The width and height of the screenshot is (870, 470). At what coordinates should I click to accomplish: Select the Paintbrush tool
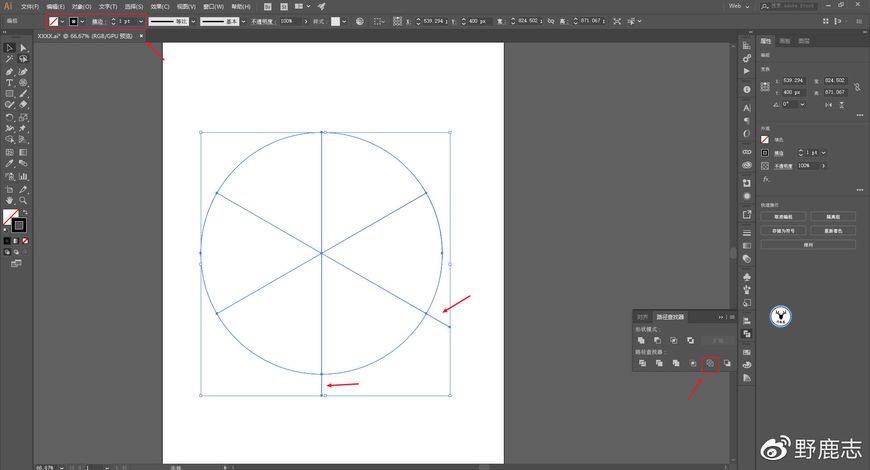pos(23,94)
